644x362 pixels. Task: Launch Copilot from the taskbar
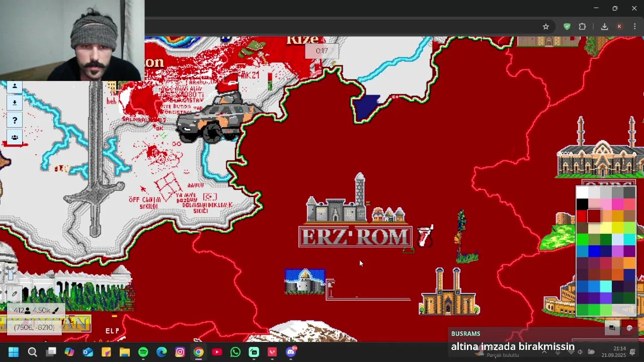69,352
